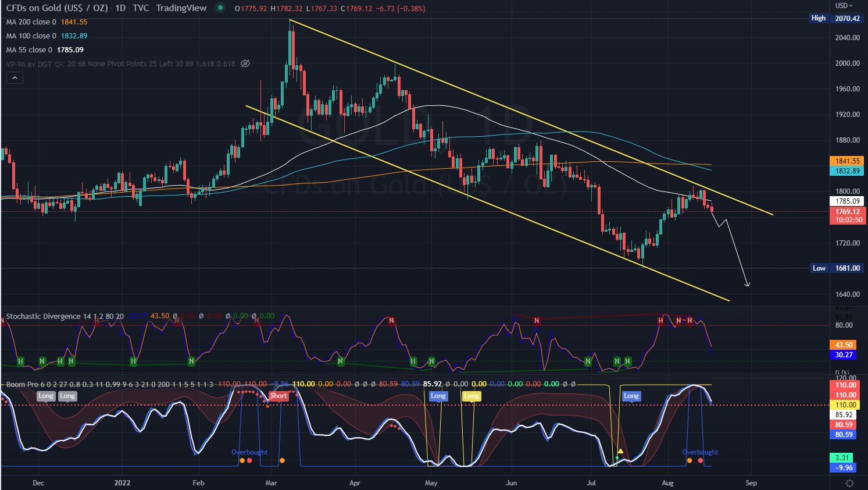The height and width of the screenshot is (490, 868).
Task: Click the teal 1832.89 price-axis tag
Action: (x=848, y=171)
